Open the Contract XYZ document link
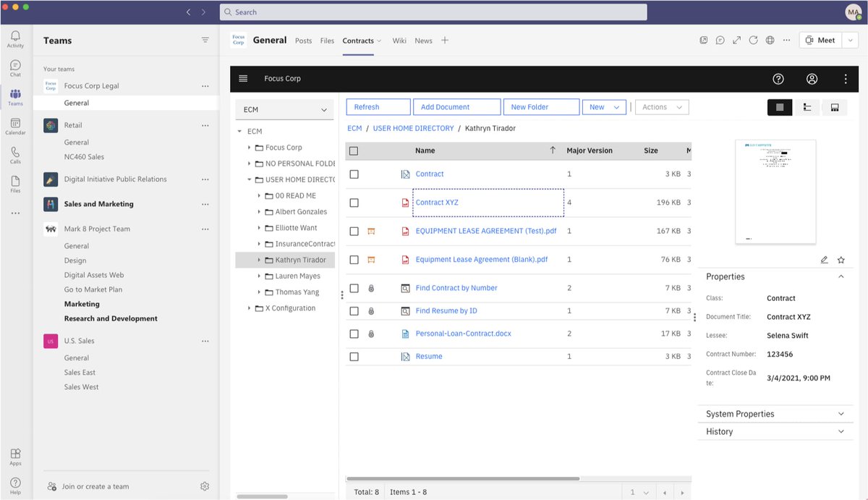The width and height of the screenshot is (868, 500). [x=437, y=203]
